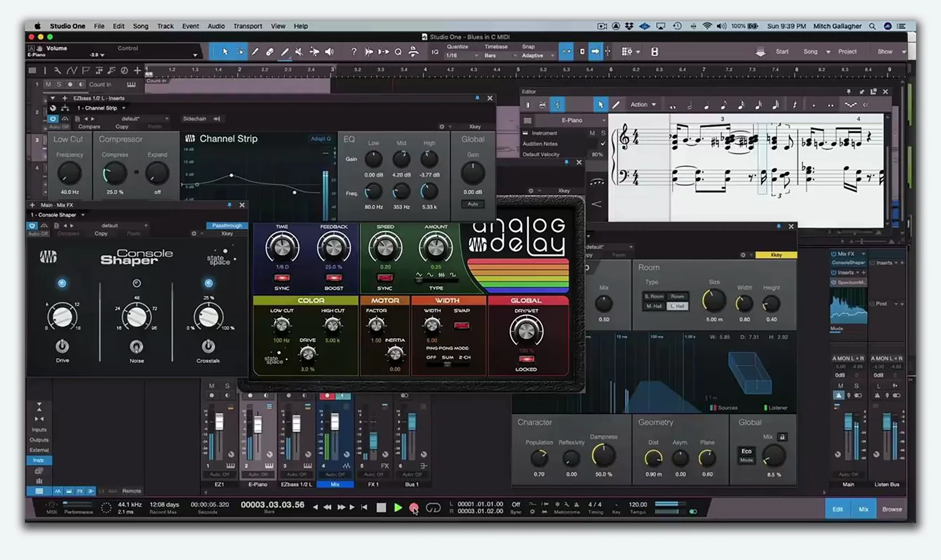Screen dimensions: 941x560
Task: Click the Stop button in transport
Action: 381,507
